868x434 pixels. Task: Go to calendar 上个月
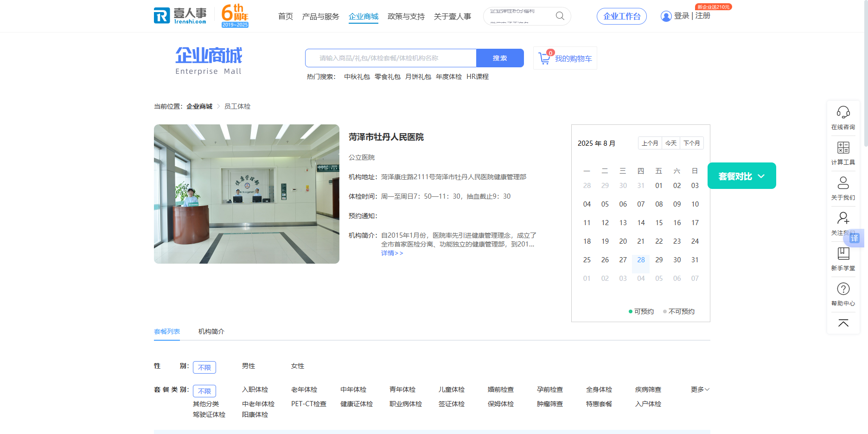coord(650,143)
